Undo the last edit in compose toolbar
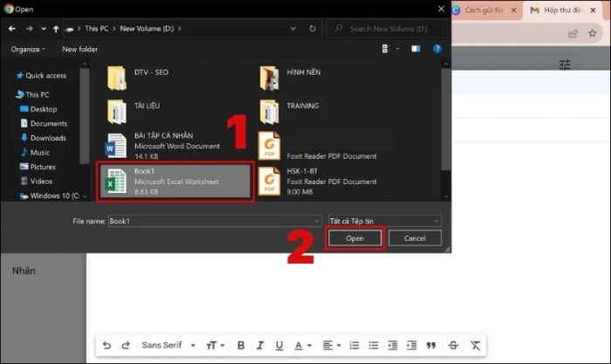Screen dimensions: 611x364 point(106,345)
